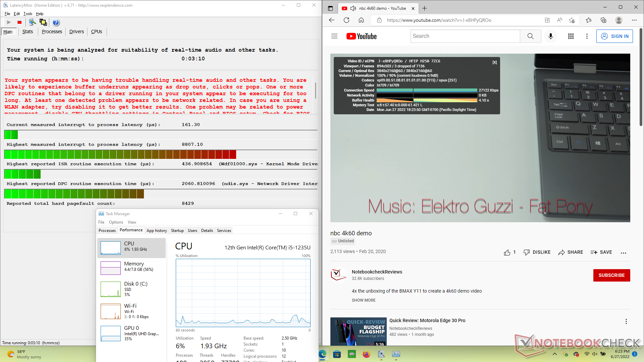Screen dimensions: 644x362
Task: Switch to LatencyMon Stats tab
Action: (28, 32)
